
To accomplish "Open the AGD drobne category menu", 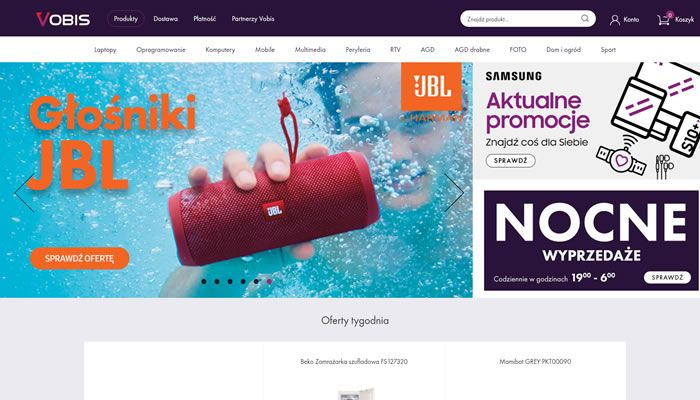I will (472, 50).
